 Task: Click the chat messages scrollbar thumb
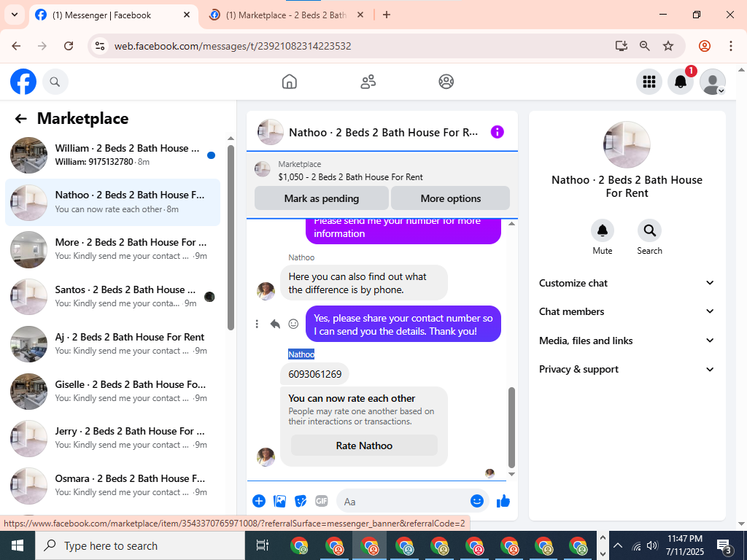tap(511, 427)
